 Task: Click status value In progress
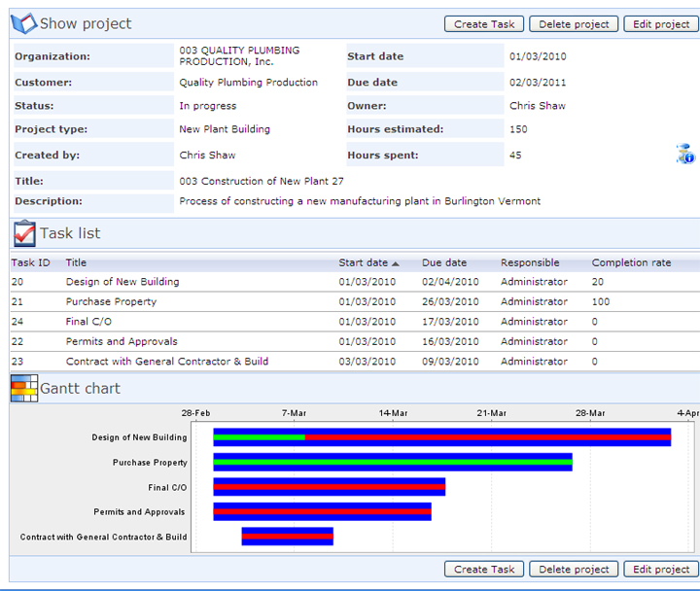208,106
